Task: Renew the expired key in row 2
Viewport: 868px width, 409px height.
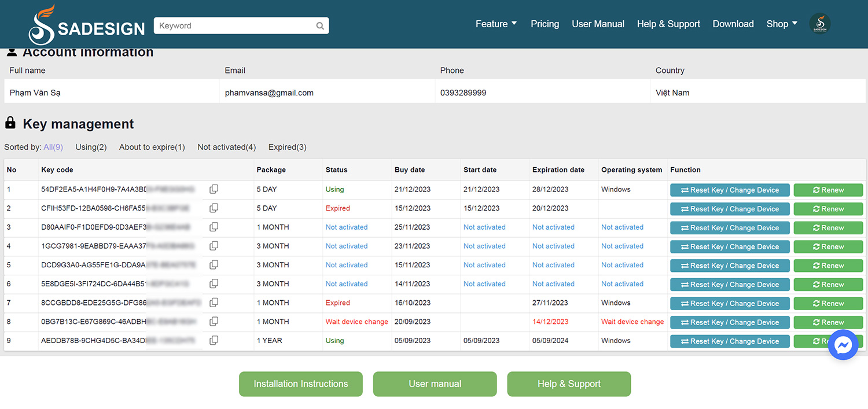Action: pyautogui.click(x=828, y=209)
